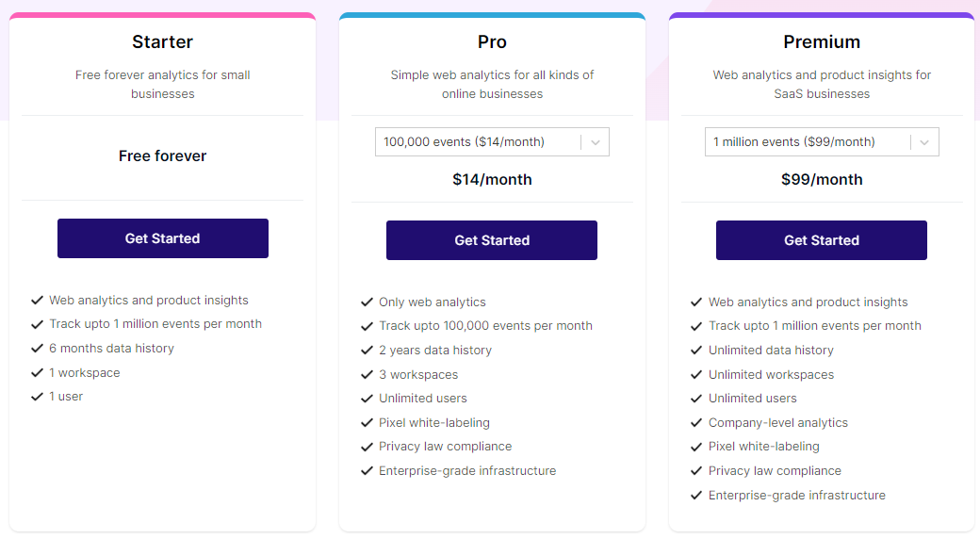Click the Premium plan heading
Viewport: 980px width, 539px height.
tap(822, 41)
